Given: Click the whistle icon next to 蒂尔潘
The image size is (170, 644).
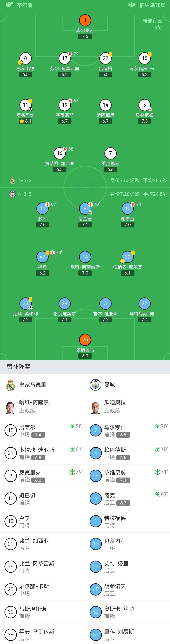Looking at the screenshot, I should pyautogui.click(x=9, y=5).
